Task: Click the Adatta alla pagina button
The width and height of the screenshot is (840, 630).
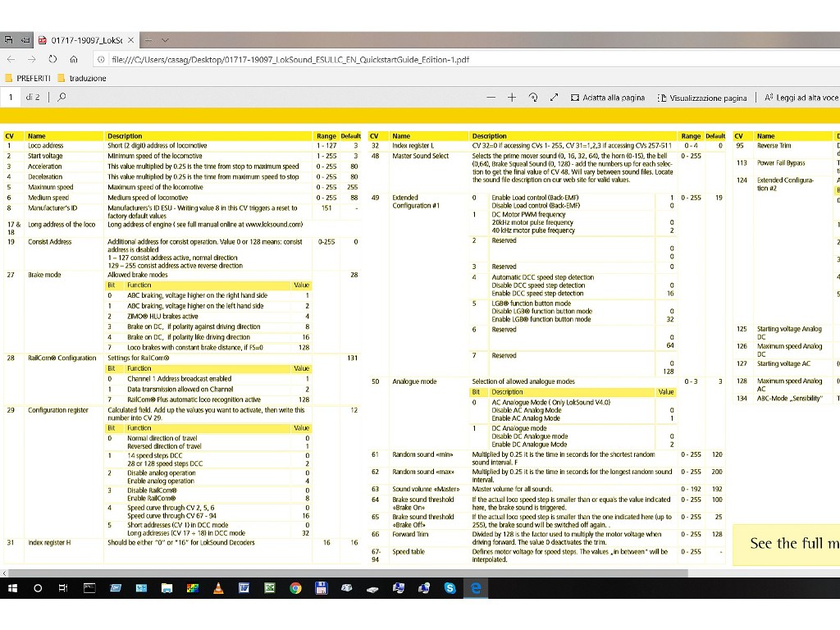Action: pyautogui.click(x=607, y=98)
